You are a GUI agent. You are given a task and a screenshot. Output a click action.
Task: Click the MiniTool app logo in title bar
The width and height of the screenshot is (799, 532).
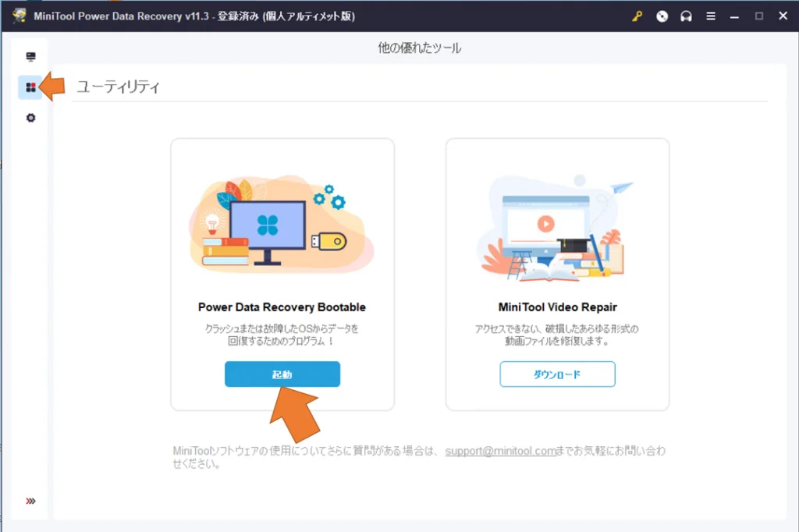tap(18, 16)
